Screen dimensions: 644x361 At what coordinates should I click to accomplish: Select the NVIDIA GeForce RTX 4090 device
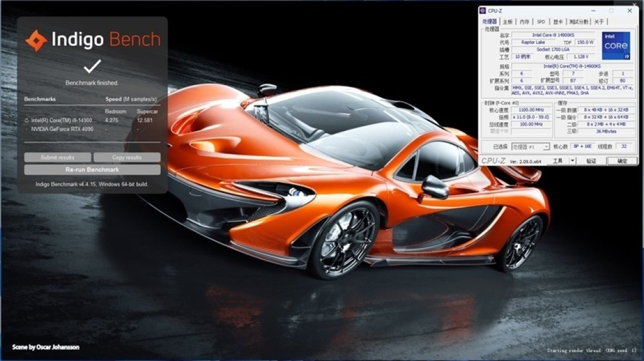tap(62, 129)
